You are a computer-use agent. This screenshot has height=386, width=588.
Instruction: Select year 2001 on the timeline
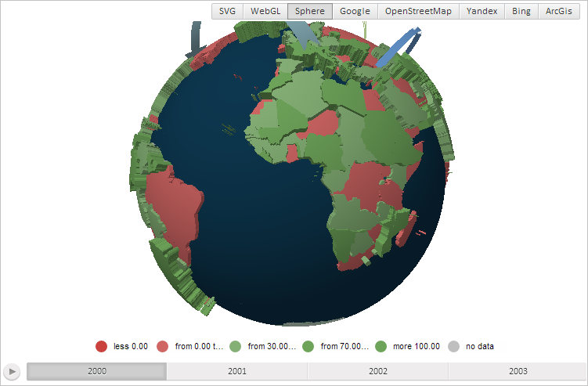click(237, 371)
